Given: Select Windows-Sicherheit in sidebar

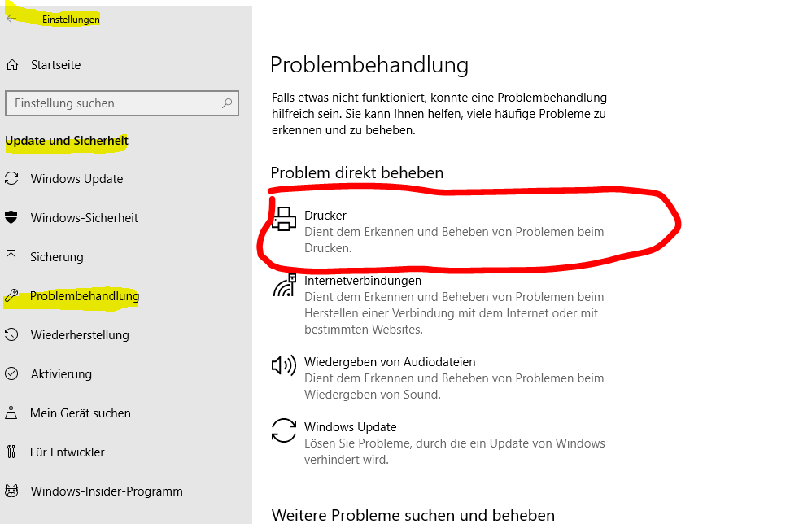Looking at the screenshot, I should tap(85, 218).
